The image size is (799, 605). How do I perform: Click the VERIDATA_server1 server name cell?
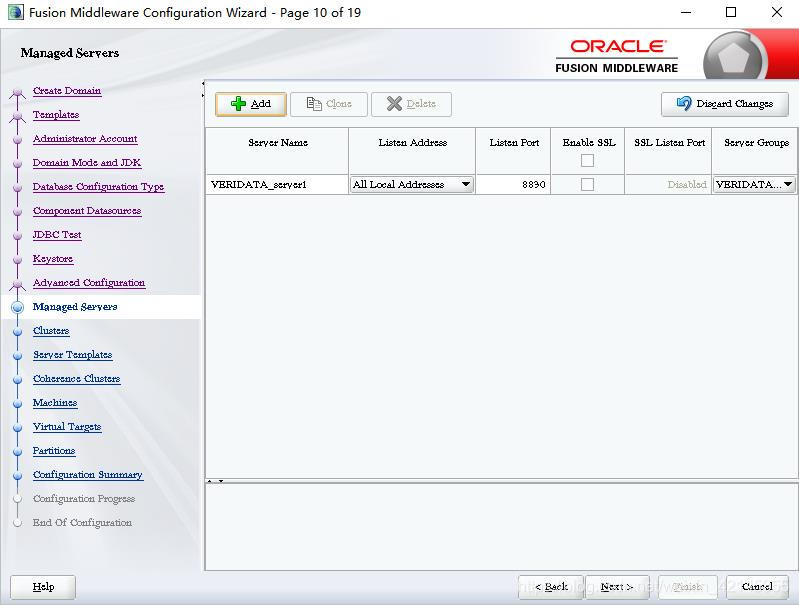tap(277, 185)
